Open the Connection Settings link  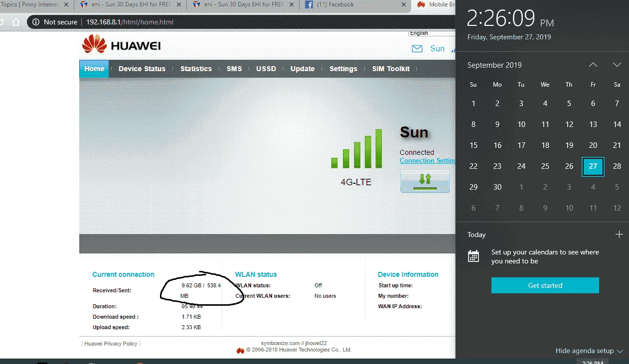(x=428, y=161)
